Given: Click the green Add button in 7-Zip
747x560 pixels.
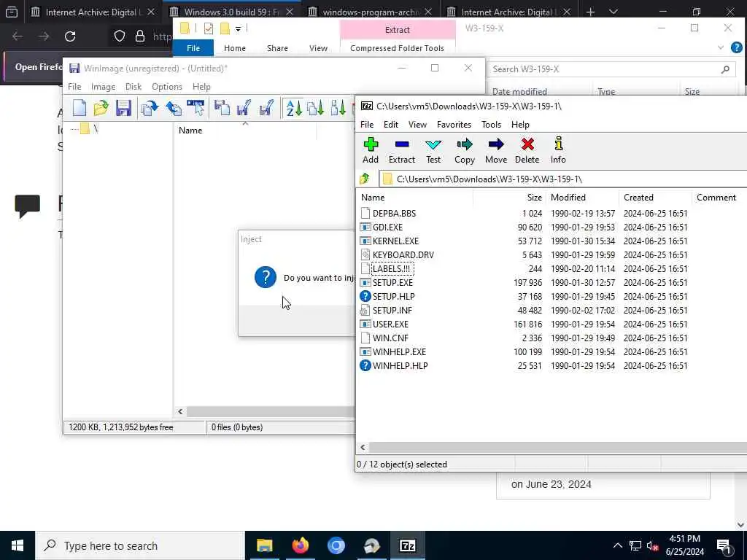Looking at the screenshot, I should click(371, 150).
